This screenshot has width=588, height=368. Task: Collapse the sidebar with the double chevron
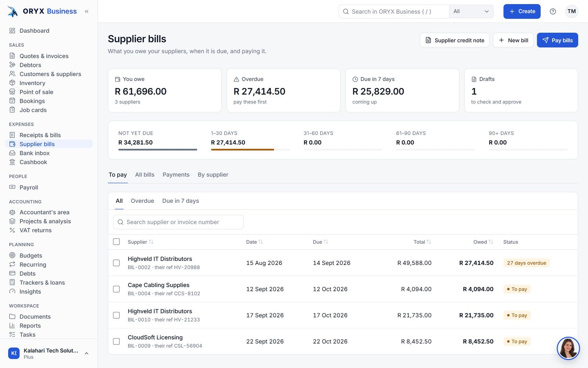coord(87,11)
